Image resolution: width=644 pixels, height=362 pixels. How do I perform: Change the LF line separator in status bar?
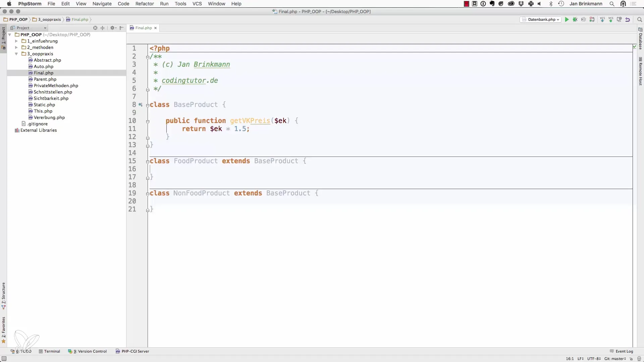pos(581,359)
